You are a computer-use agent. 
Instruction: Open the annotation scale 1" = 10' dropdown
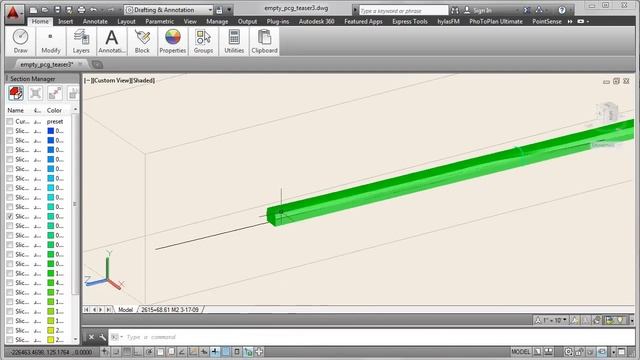551,320
